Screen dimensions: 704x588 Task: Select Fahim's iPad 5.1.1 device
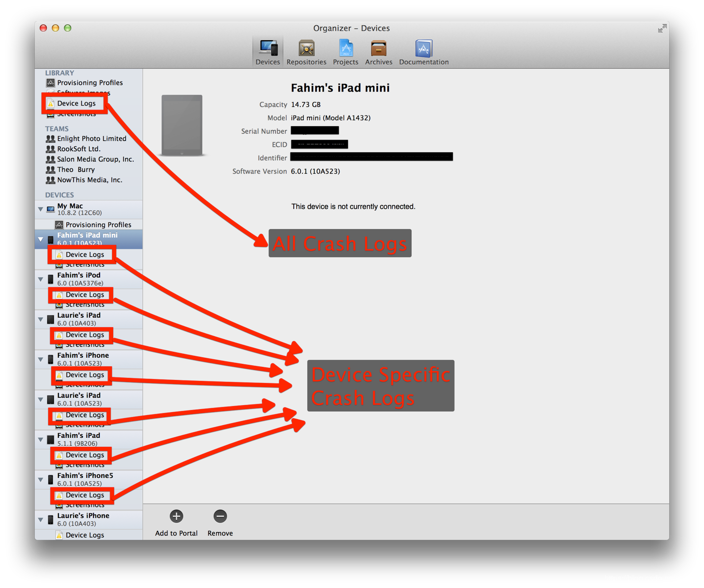[89, 439]
